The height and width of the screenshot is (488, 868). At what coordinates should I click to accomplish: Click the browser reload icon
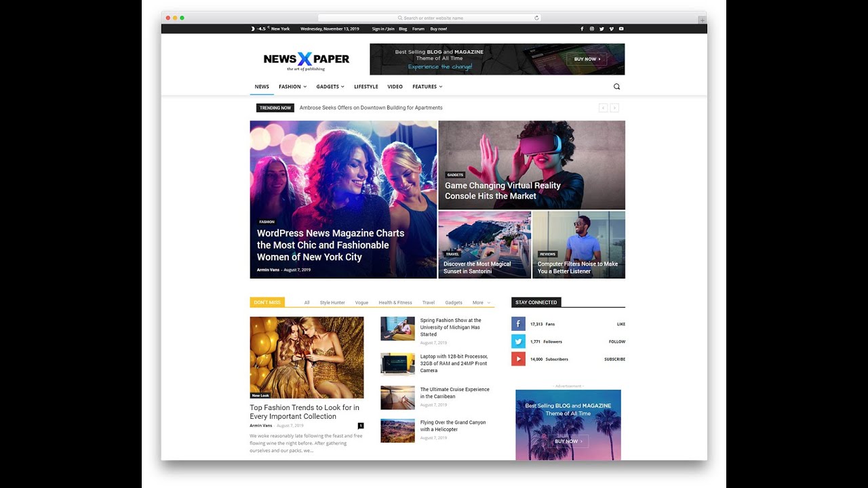click(536, 18)
